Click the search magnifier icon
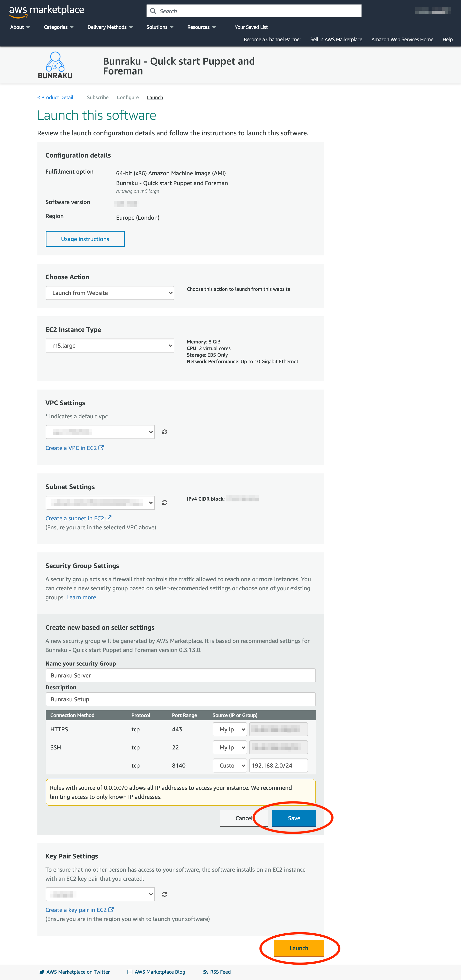 pyautogui.click(x=153, y=11)
